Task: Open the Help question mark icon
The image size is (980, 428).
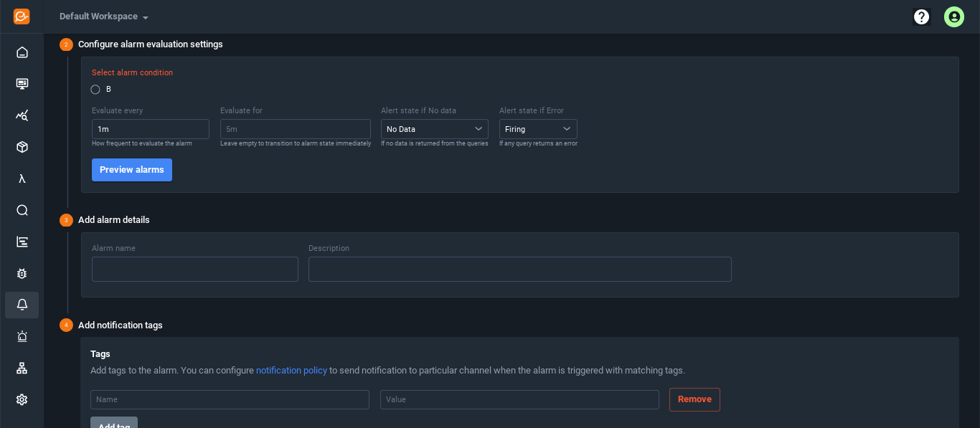Action: (x=921, y=16)
